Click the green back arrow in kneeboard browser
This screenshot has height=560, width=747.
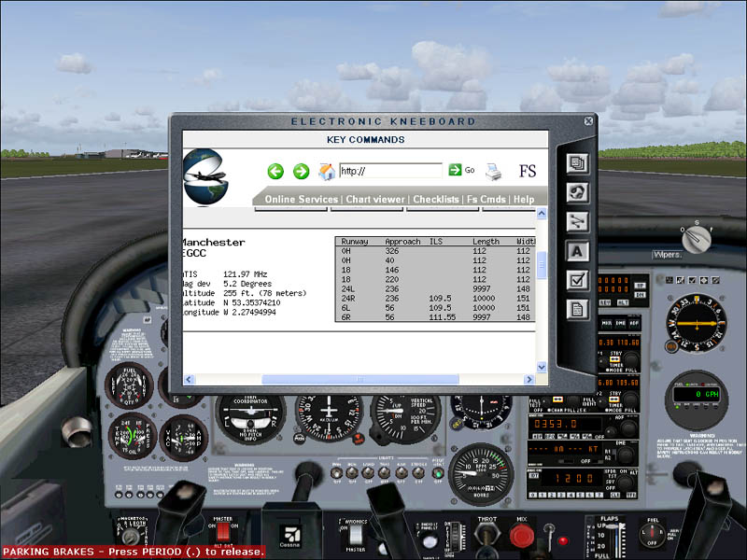(275, 171)
